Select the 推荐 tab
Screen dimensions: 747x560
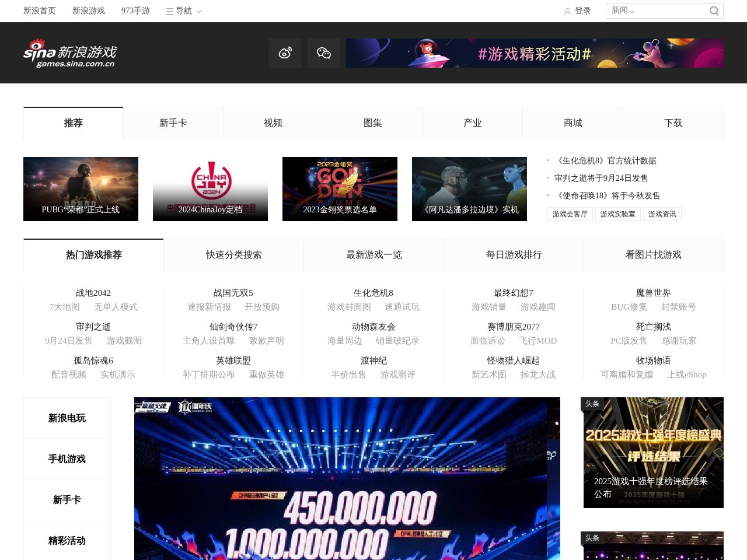pyautogui.click(x=74, y=123)
